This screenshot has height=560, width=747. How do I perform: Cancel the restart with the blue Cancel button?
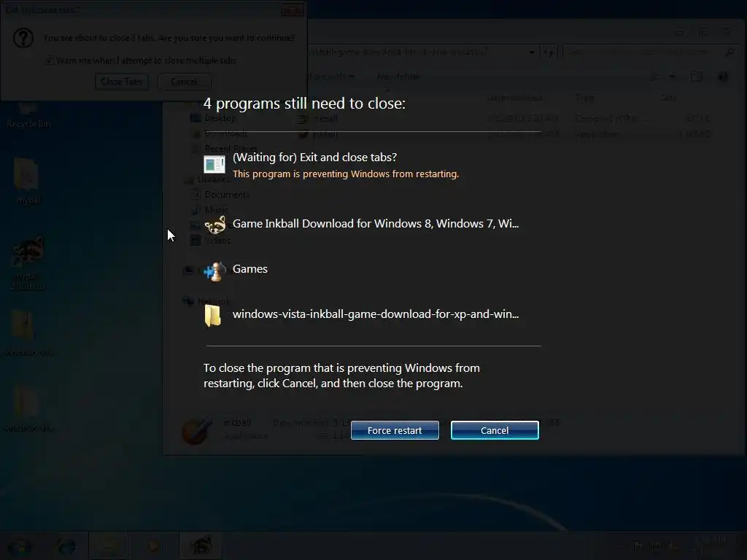(x=495, y=430)
